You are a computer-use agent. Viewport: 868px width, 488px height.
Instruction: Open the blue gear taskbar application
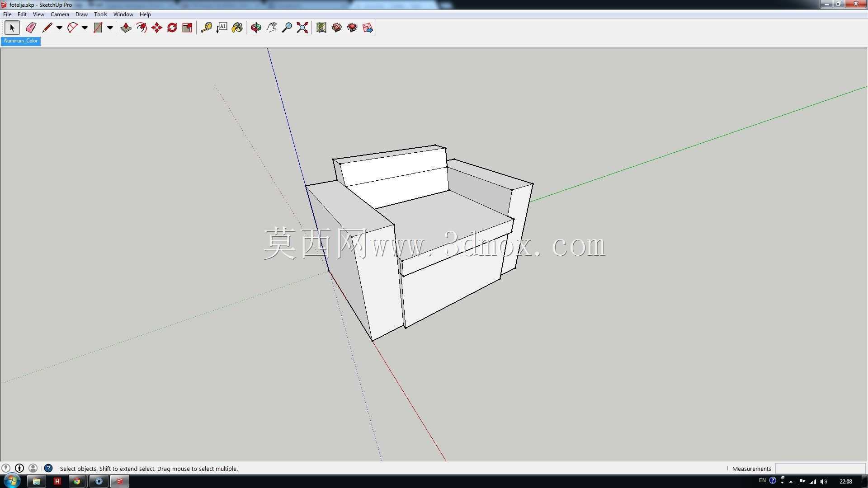(99, 481)
